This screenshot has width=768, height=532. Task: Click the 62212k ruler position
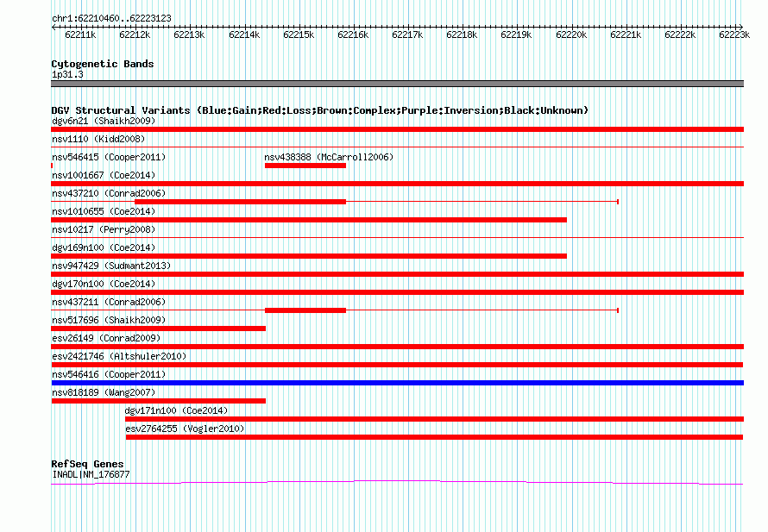click(x=135, y=34)
